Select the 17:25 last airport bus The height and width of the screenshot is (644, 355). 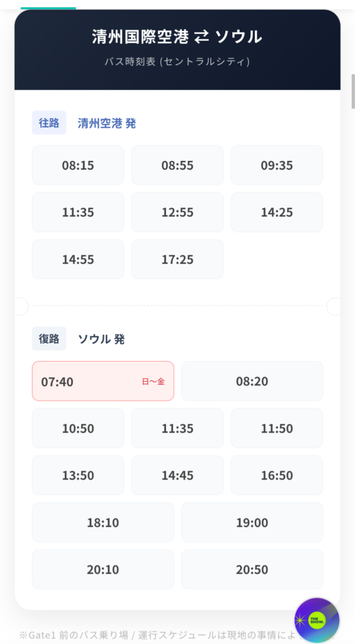point(177,260)
